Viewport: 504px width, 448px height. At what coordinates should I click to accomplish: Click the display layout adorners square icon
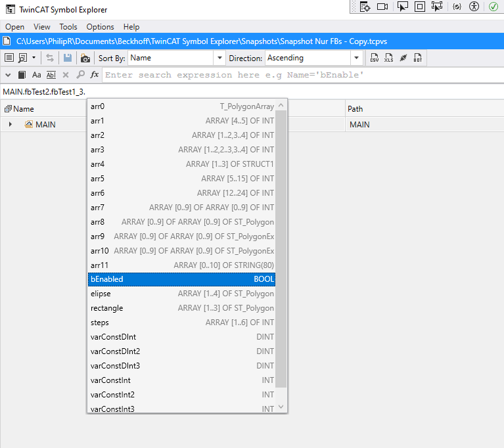point(420,7)
